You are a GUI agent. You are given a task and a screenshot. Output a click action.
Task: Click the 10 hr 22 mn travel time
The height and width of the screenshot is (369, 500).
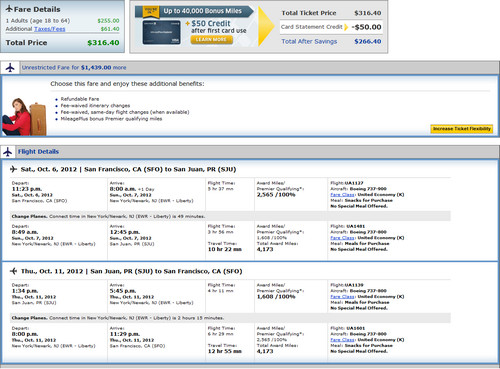coord(224,249)
